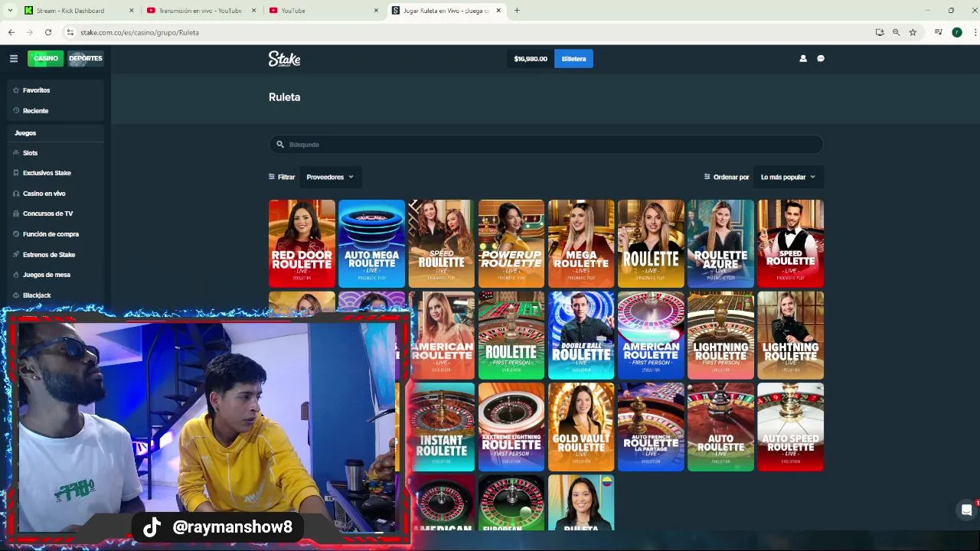Open Roulette First Person green game
980x551 pixels.
pos(511,335)
